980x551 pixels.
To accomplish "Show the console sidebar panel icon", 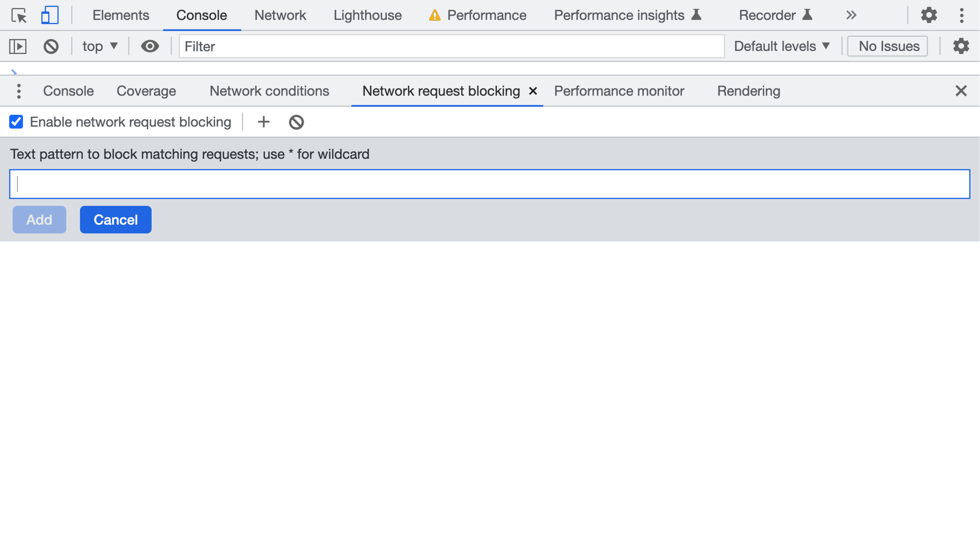I will coord(18,46).
